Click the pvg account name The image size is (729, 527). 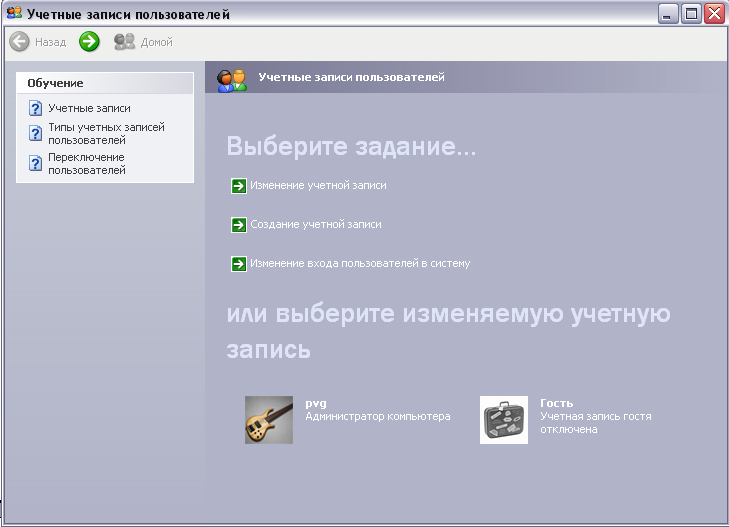(316, 403)
